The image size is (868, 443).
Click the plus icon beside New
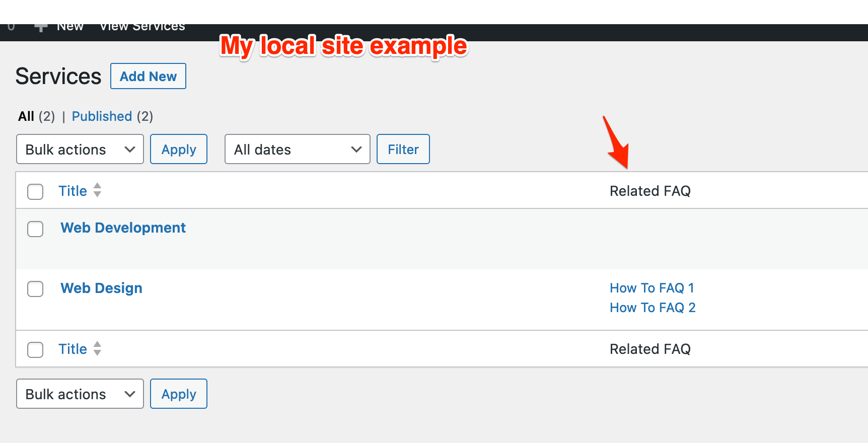41,28
